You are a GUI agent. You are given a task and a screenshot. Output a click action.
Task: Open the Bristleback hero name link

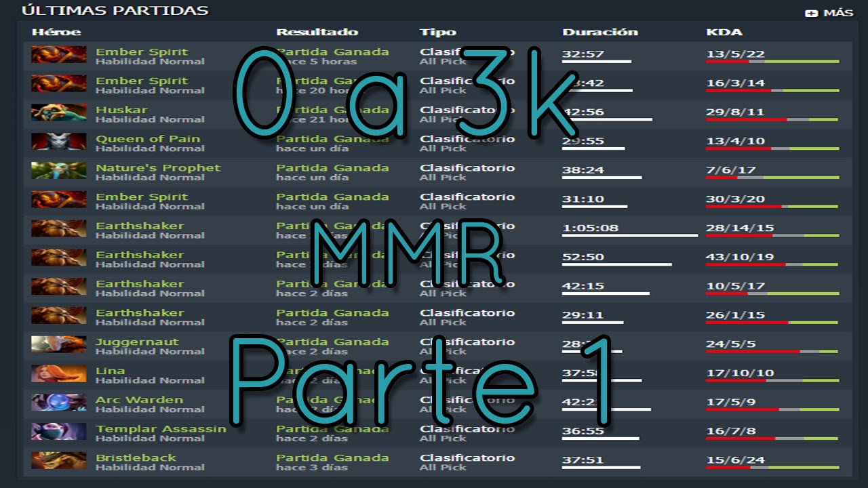[136, 458]
